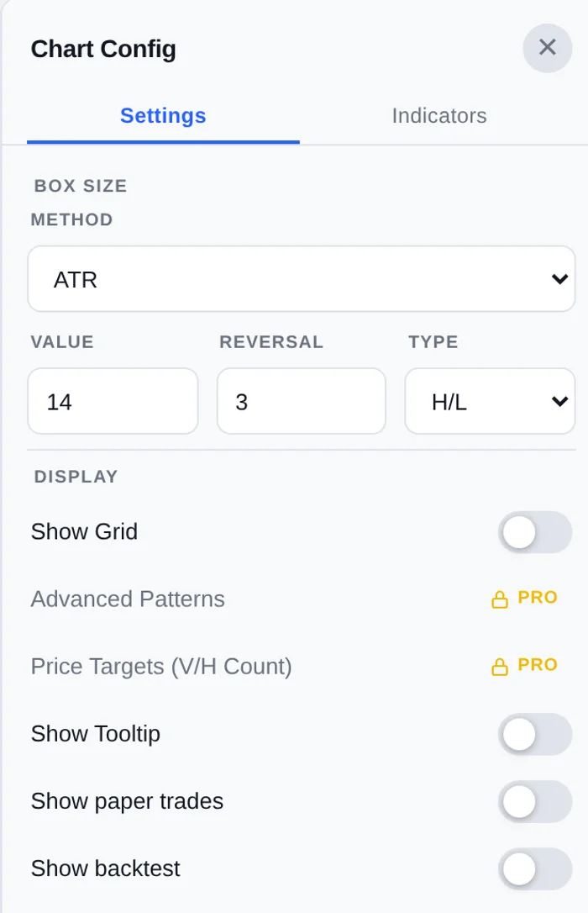Switch to the Indicators tab
Image resolution: width=588 pixels, height=913 pixels.
[439, 115]
